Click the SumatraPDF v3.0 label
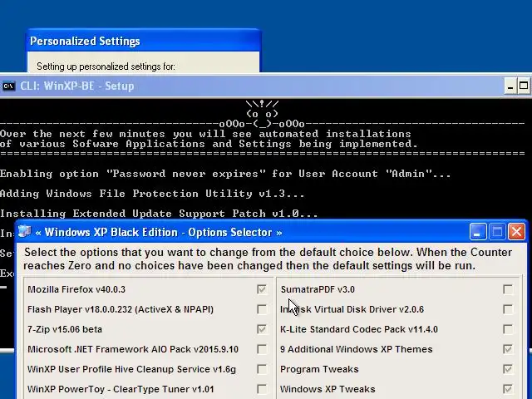 point(318,289)
